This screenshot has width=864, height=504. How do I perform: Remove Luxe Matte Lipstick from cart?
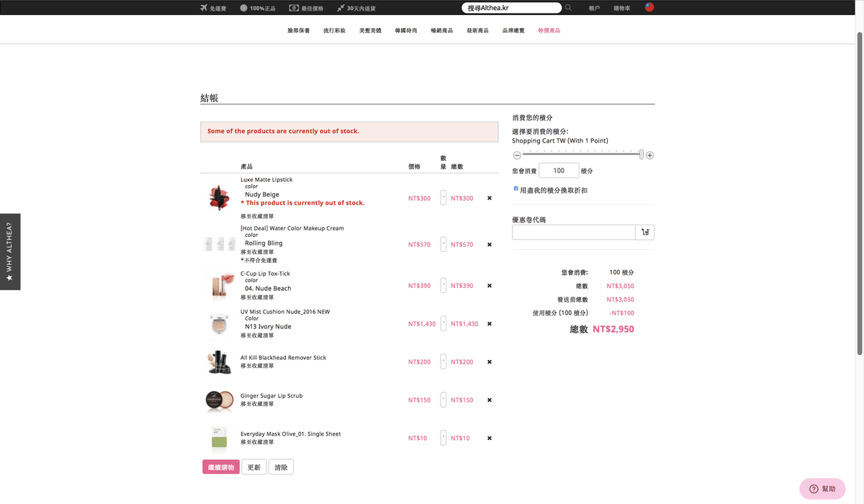click(x=490, y=198)
